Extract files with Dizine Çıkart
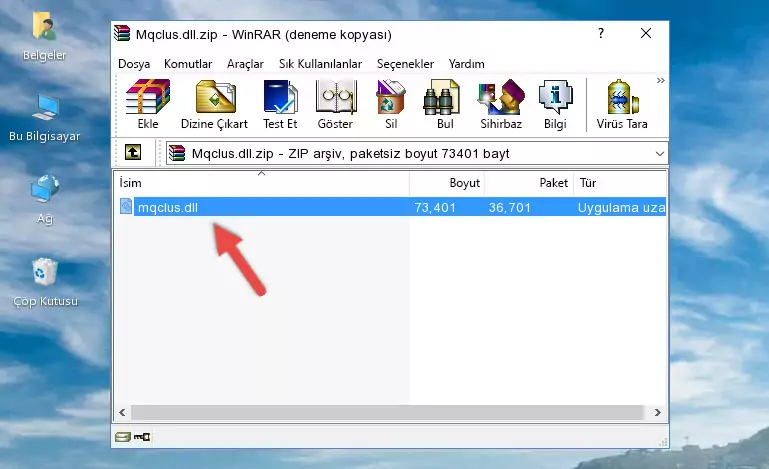Screen dimensions: 769x469 coord(215,104)
